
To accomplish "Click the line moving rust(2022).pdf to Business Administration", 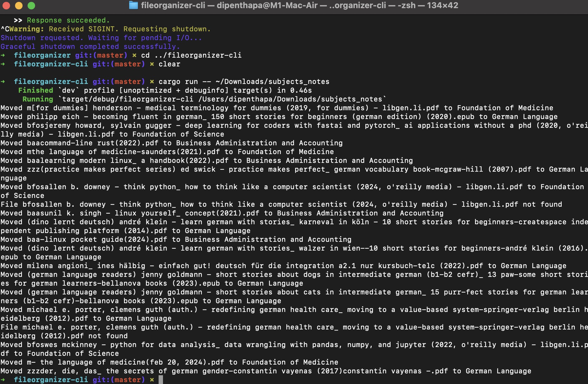I will pos(171,143).
